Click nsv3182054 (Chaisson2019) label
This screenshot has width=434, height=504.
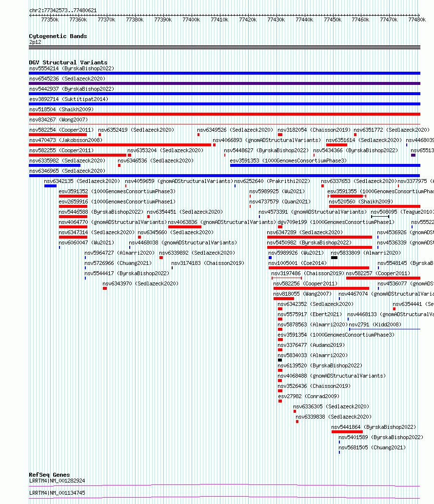314,130
